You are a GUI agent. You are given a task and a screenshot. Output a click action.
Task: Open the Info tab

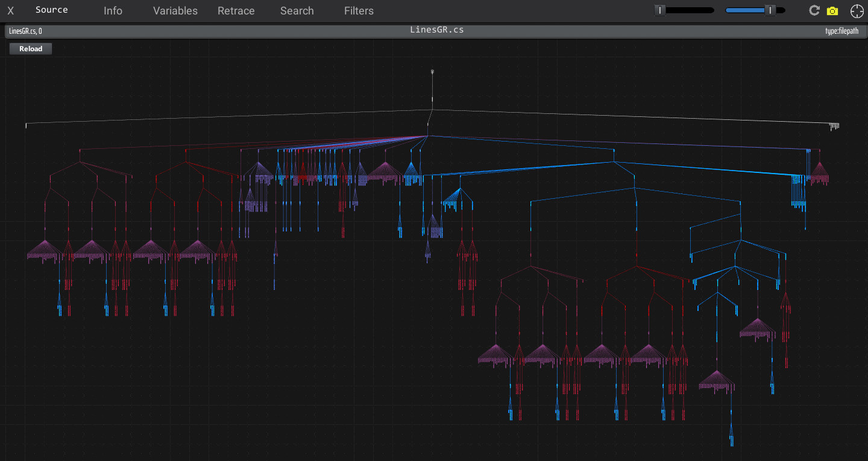[113, 10]
